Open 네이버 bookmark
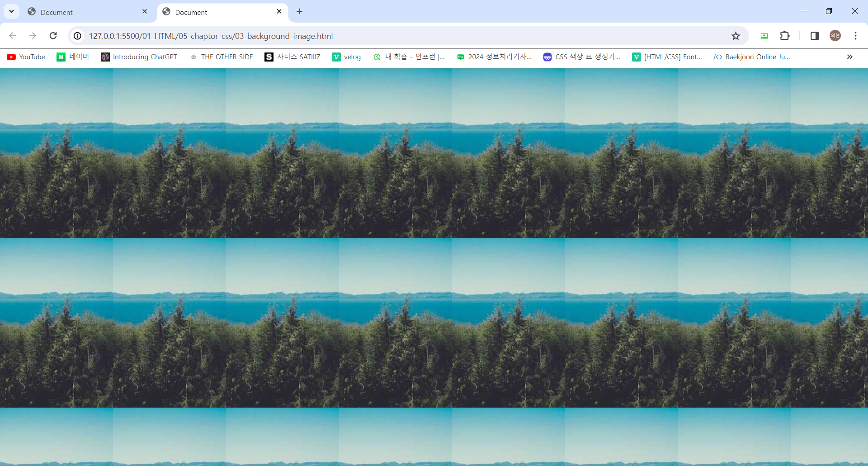Screen dimensions: 868x466 (x=73, y=57)
